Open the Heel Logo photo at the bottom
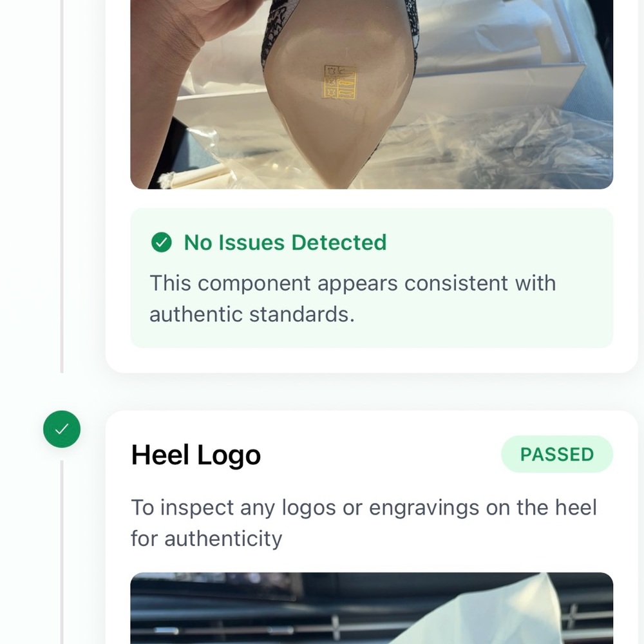Viewport: 644px width, 644px height. tap(372, 609)
